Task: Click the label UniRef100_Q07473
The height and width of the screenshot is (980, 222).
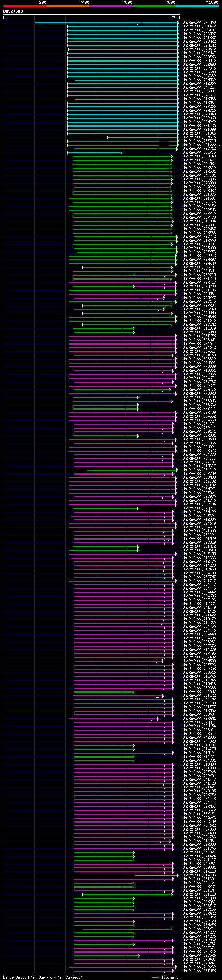Action: click(199, 218)
